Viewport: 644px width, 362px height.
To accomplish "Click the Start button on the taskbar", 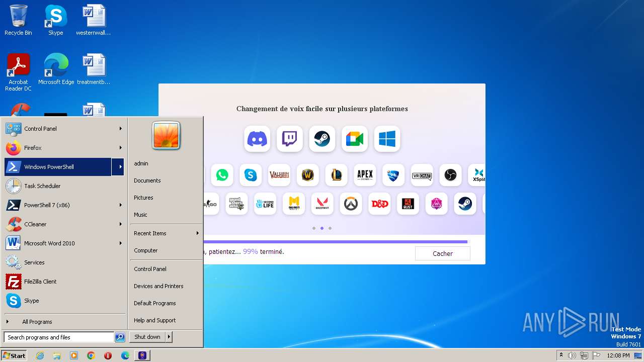I will pos(14,355).
